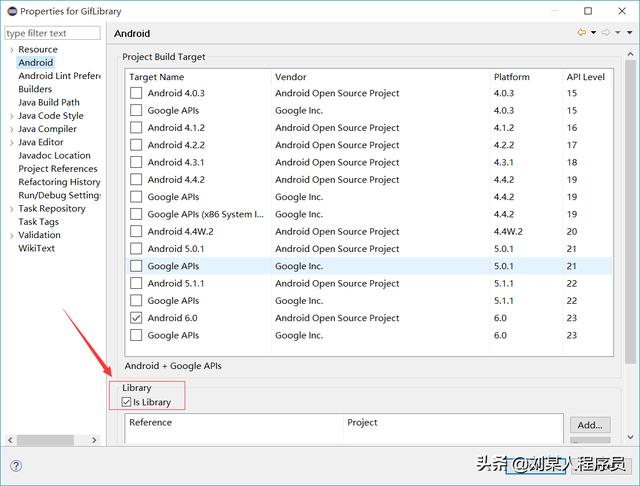The height and width of the screenshot is (486, 640).
Task: Select the Validation tree item label
Action: click(39, 235)
